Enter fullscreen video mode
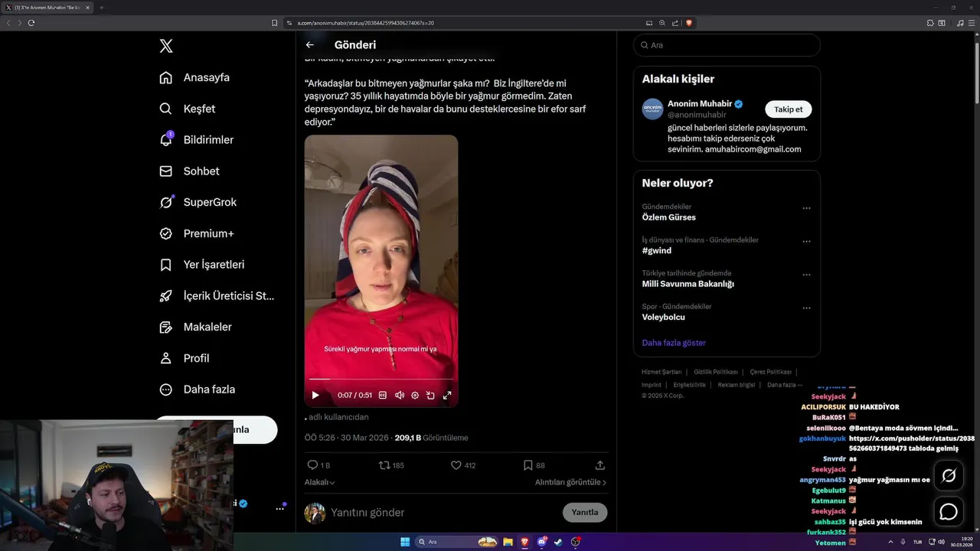The width and height of the screenshot is (980, 551). (x=447, y=396)
